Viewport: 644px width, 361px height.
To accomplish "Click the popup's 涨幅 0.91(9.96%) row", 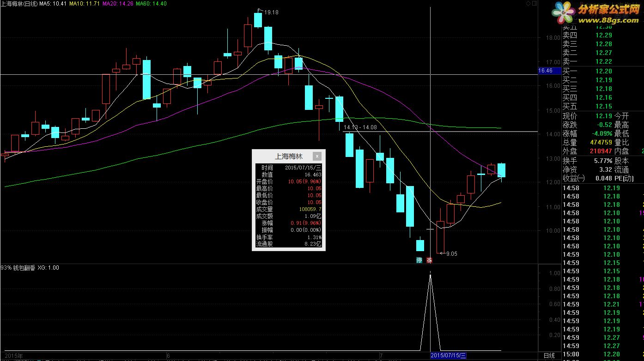I will coord(289,223).
